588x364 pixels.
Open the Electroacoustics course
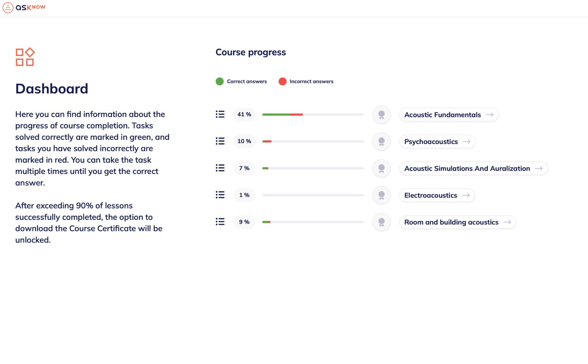(437, 195)
